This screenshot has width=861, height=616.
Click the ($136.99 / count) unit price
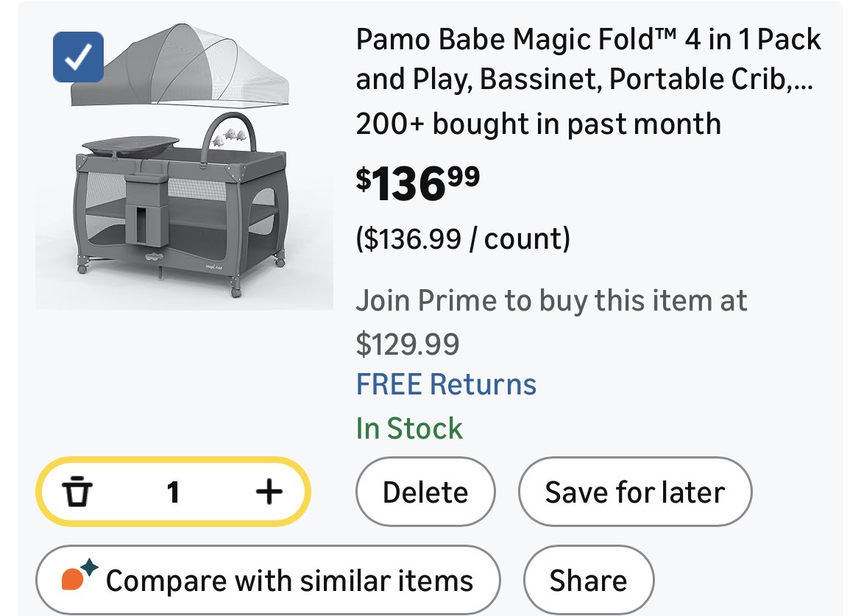(463, 238)
